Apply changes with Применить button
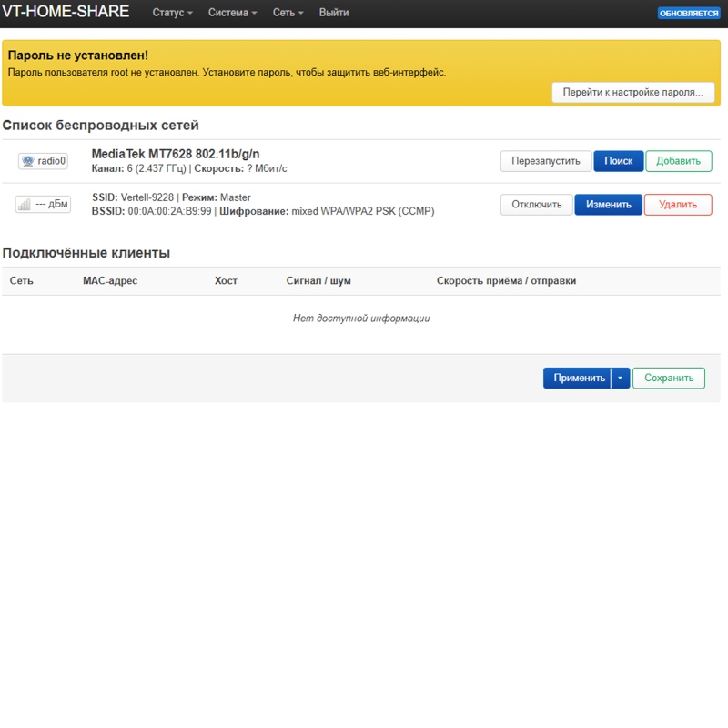 point(577,378)
